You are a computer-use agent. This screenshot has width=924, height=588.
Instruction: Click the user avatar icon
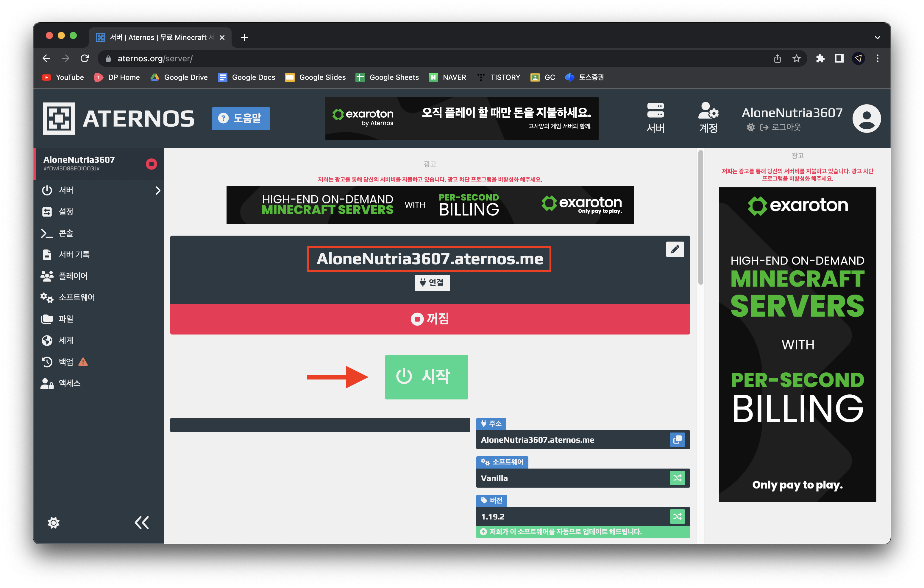coord(867,118)
